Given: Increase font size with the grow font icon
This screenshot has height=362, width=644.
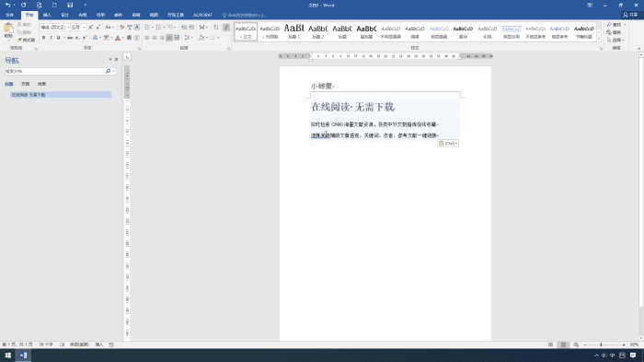Looking at the screenshot, I should [x=90, y=27].
